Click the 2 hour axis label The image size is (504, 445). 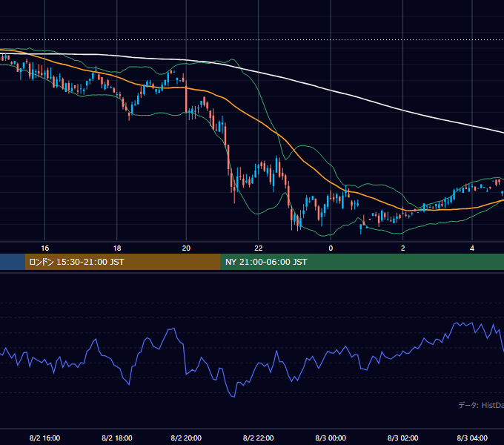coord(402,248)
